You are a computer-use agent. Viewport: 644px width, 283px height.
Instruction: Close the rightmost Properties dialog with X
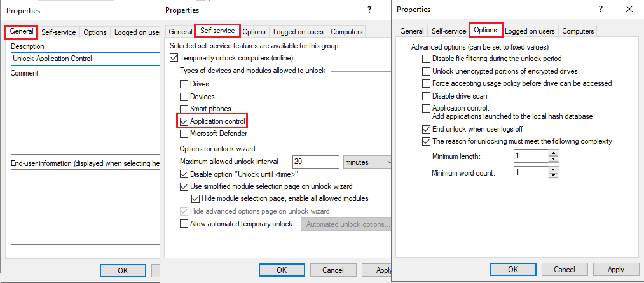click(629, 10)
